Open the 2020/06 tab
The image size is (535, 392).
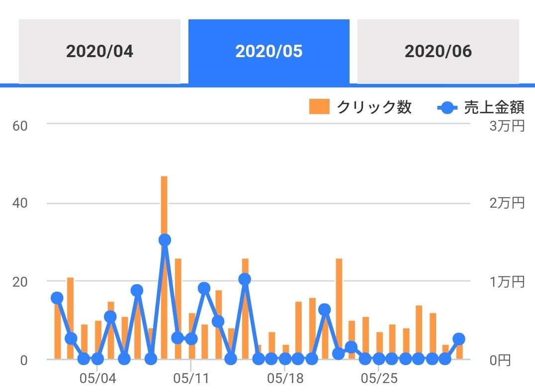[x=438, y=51]
